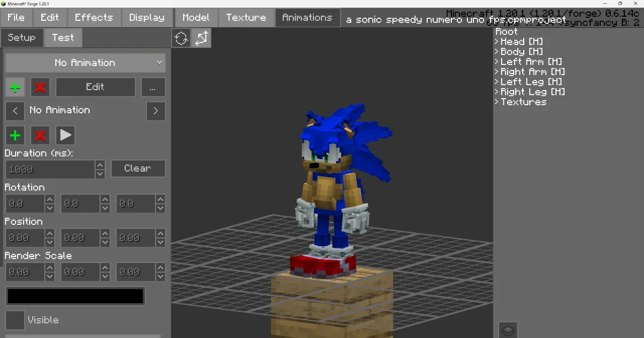Decrease the third Render Scale value
Image resolution: width=644 pixels, height=338 pixels.
pos(160,277)
